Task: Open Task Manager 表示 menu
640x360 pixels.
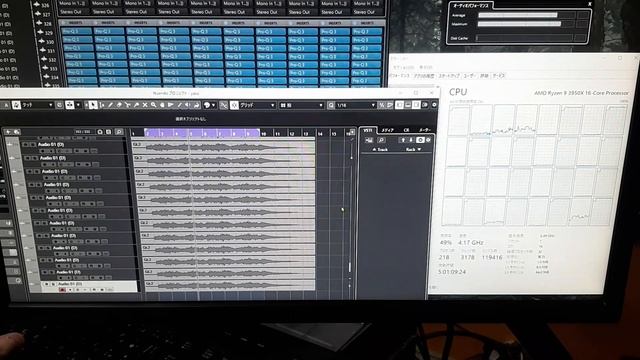Action: pyautogui.click(x=425, y=67)
